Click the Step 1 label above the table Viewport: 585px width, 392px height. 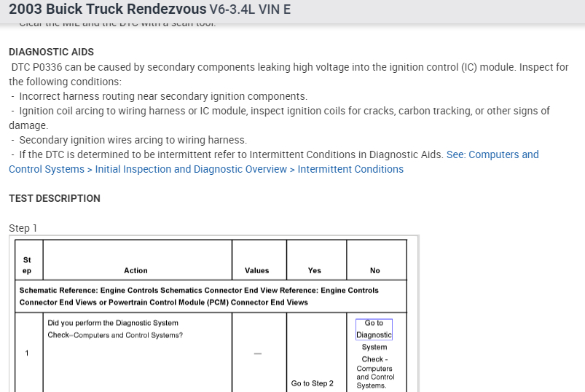(23, 228)
